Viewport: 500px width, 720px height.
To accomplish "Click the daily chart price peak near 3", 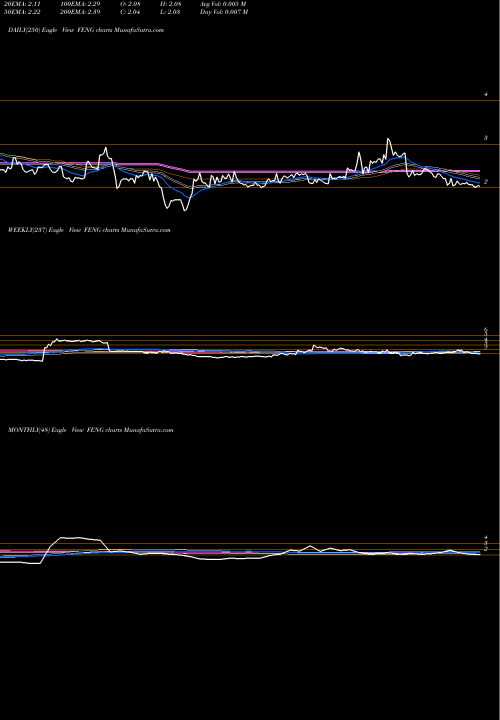I will click(388, 139).
